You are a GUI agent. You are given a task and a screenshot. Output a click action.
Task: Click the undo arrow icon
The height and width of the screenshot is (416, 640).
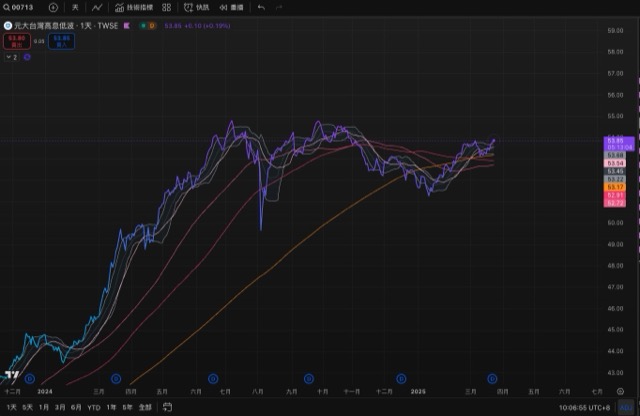[x=261, y=7]
